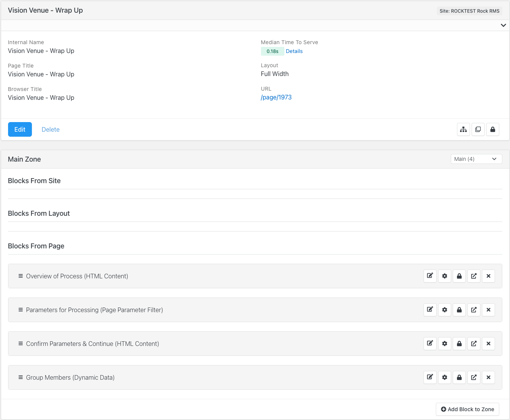510x420 pixels.
Task: Click the Main Zone heading
Action: click(24, 159)
